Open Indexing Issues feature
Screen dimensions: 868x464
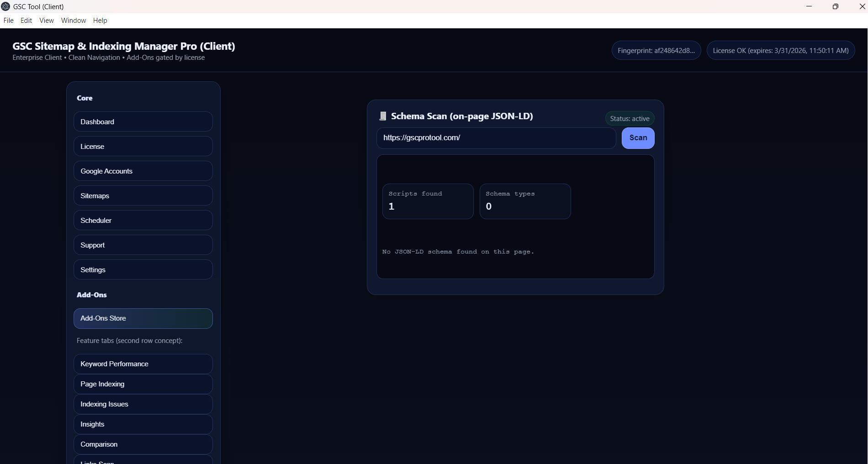[x=143, y=404]
